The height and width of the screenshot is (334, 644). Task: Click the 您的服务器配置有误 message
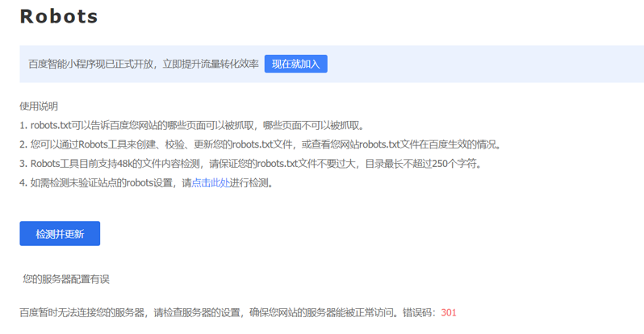(x=66, y=279)
